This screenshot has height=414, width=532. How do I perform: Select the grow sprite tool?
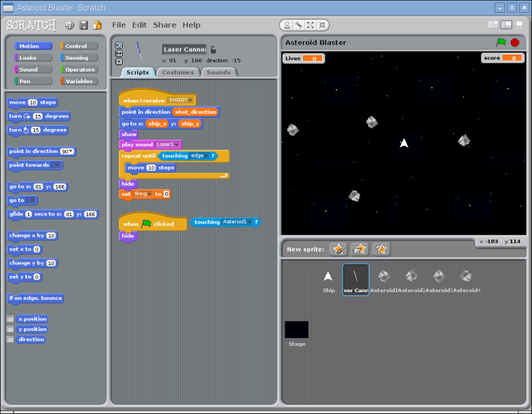[x=311, y=25]
